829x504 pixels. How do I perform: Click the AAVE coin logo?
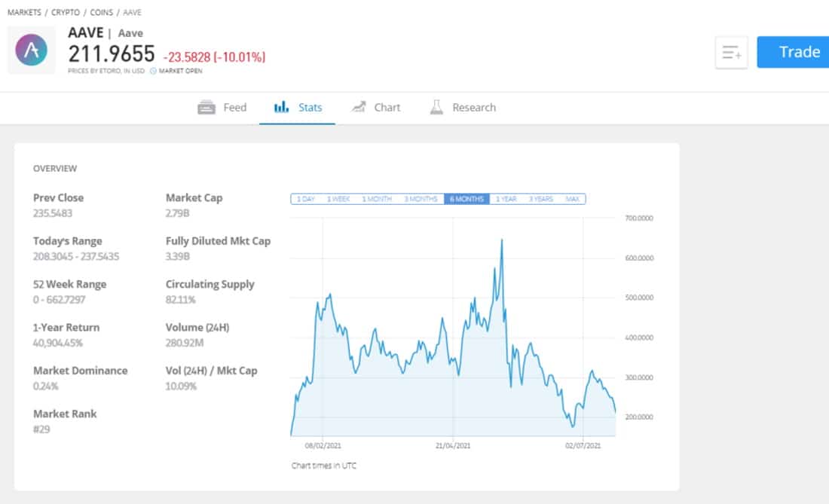[x=31, y=50]
